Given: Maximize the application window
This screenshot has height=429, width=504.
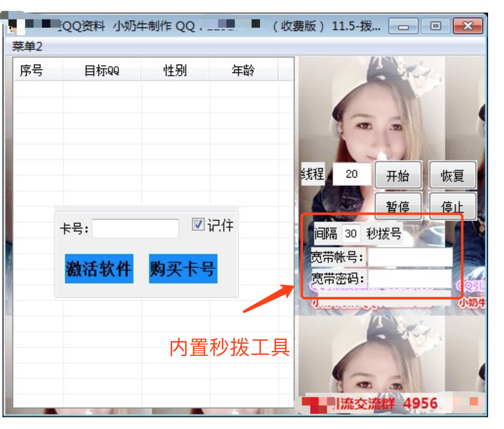Looking at the screenshot, I should tap(435, 26).
